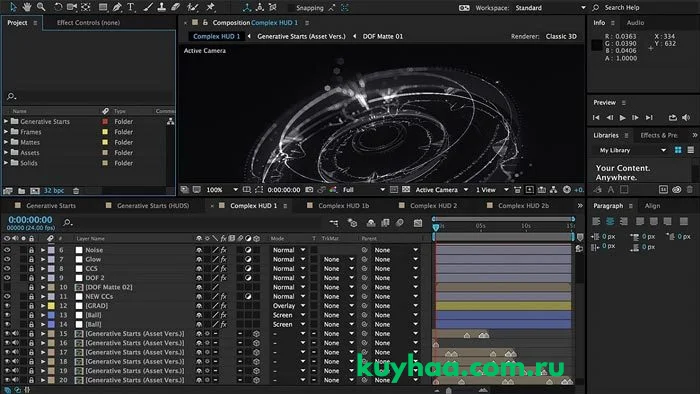700x394 pixels.
Task: Expand the Generative Starts folder
Action: click(6, 121)
